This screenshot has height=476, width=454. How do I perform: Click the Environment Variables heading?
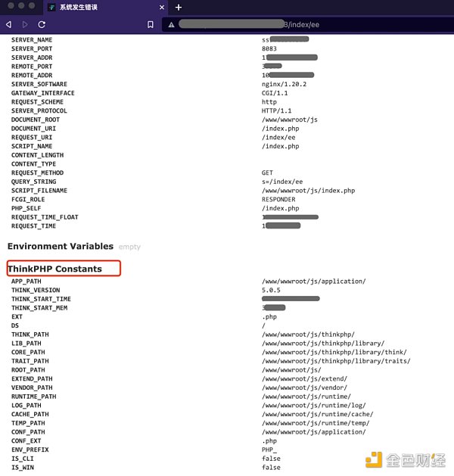(x=61, y=246)
